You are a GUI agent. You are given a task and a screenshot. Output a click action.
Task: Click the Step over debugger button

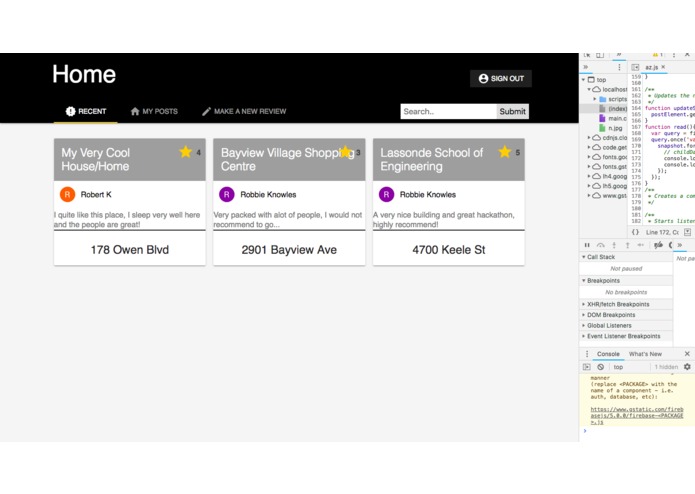pyautogui.click(x=601, y=245)
